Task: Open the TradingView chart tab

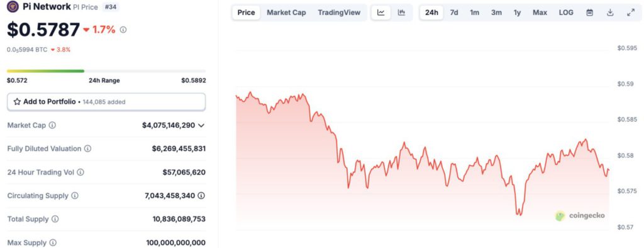Action: coord(339,13)
